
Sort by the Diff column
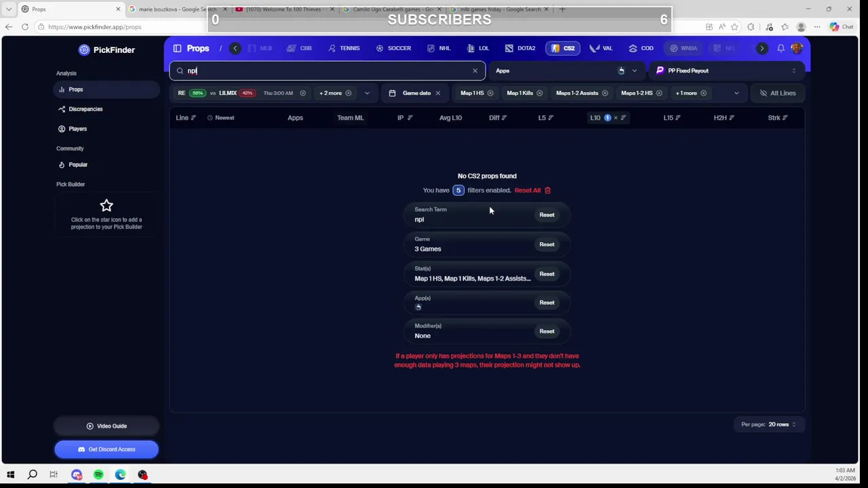[498, 118]
